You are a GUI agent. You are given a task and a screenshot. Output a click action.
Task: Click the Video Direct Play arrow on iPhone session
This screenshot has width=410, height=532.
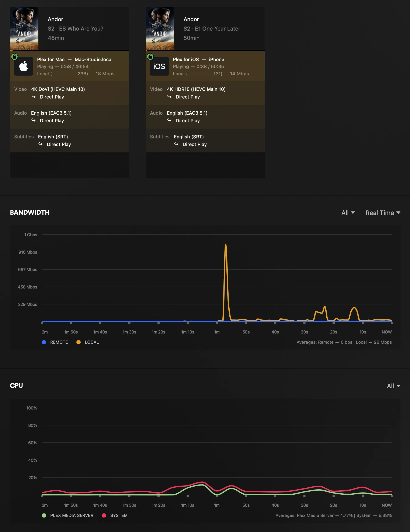169,96
